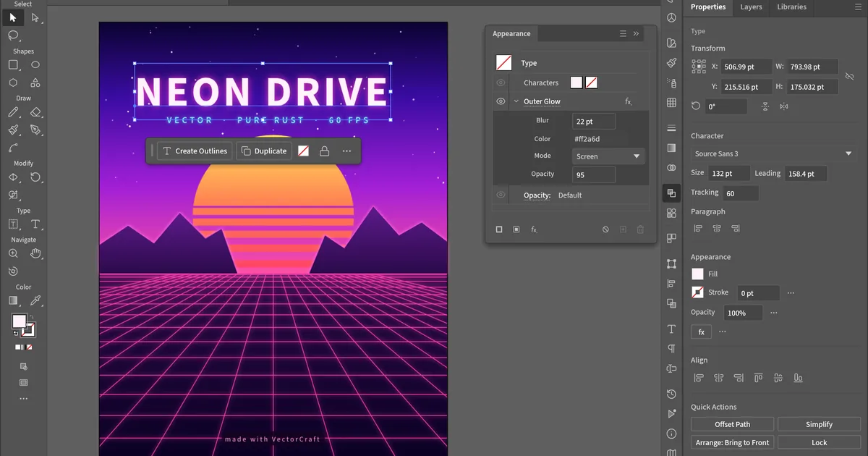Viewport: 868px width, 456px height.
Task: Select the Hand pan tool
Action: pyautogui.click(x=35, y=253)
